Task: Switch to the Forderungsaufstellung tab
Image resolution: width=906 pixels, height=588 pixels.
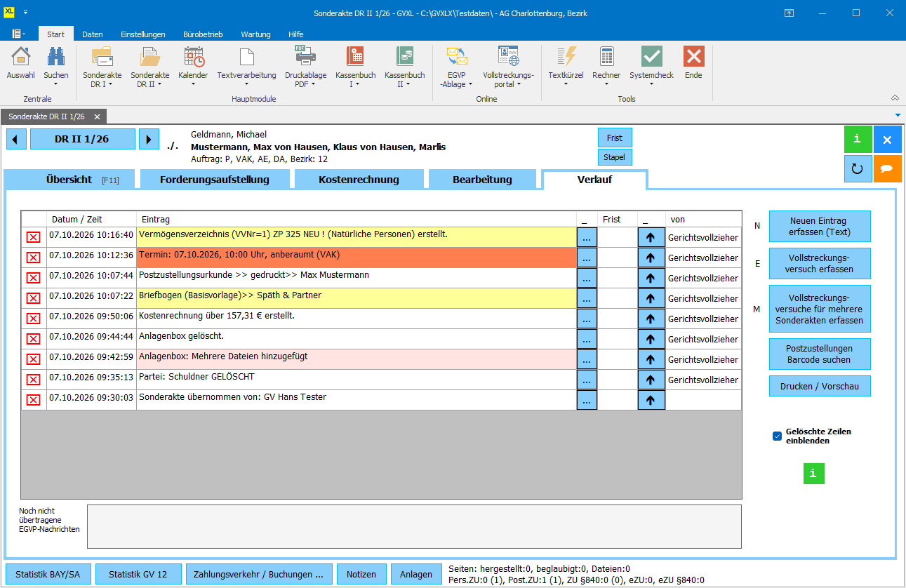Action: pyautogui.click(x=215, y=180)
